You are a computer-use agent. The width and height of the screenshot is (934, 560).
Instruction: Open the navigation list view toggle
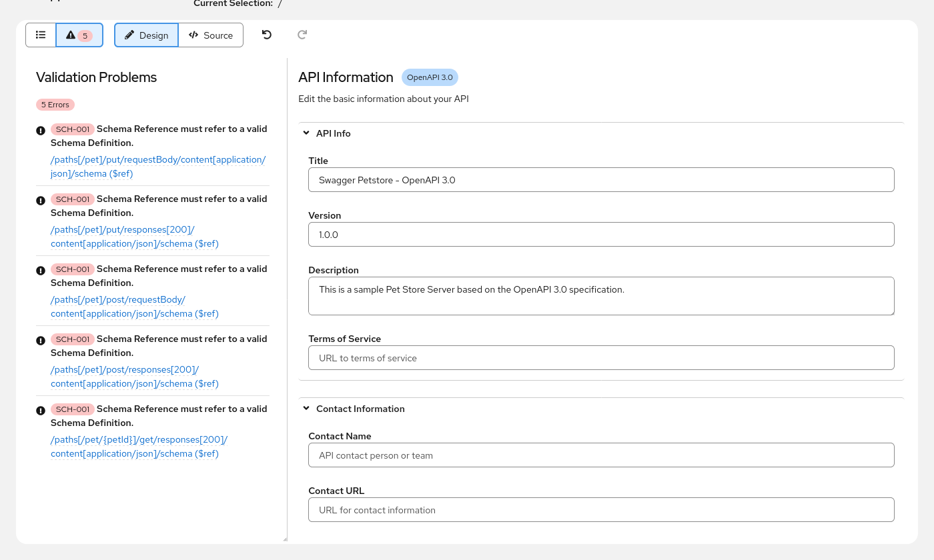41,35
